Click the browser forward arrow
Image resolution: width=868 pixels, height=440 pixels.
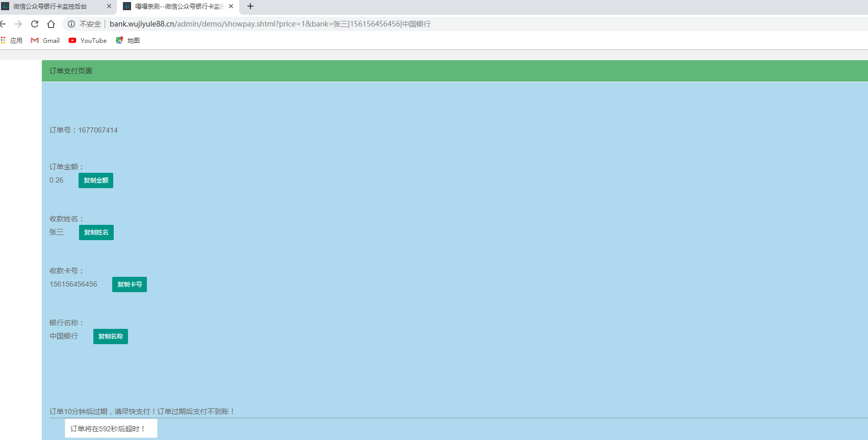click(18, 24)
